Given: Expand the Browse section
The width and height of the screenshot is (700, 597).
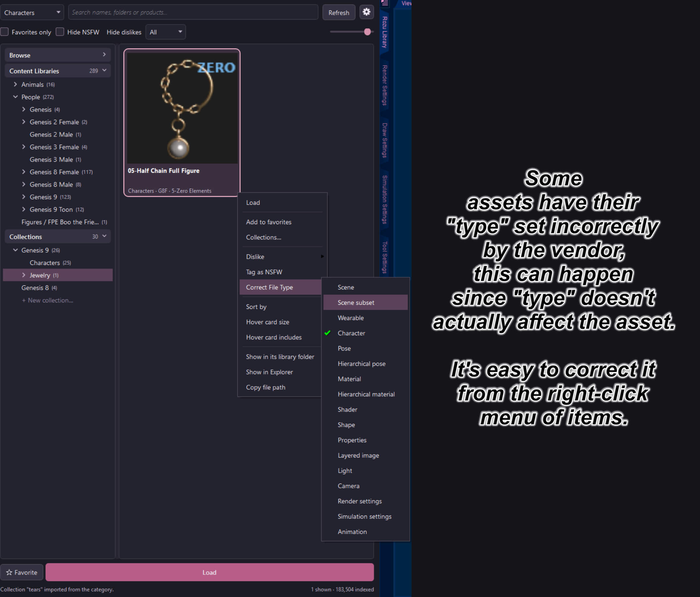Looking at the screenshot, I should [58, 55].
